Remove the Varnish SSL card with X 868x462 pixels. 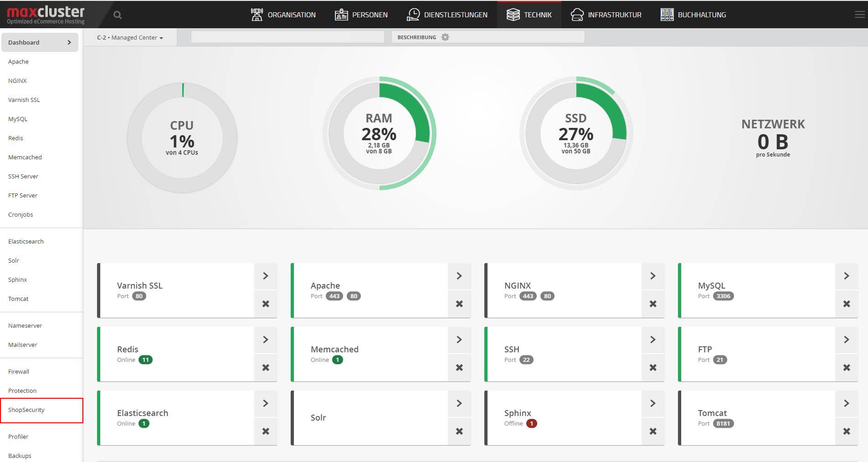click(x=266, y=304)
